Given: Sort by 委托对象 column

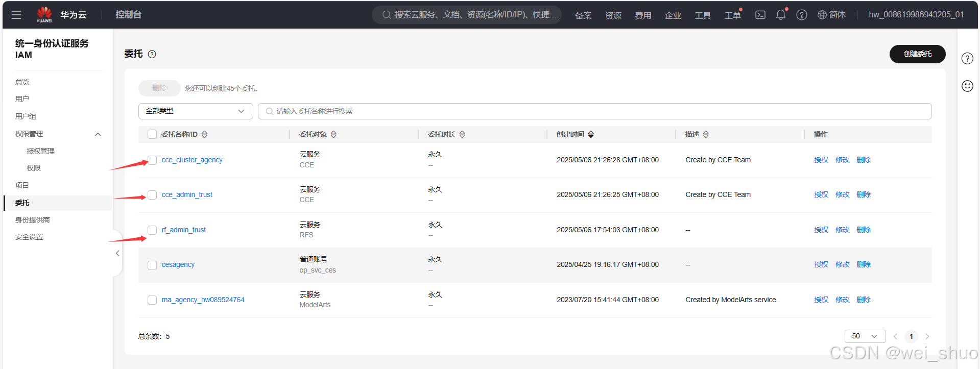Looking at the screenshot, I should click(x=333, y=134).
